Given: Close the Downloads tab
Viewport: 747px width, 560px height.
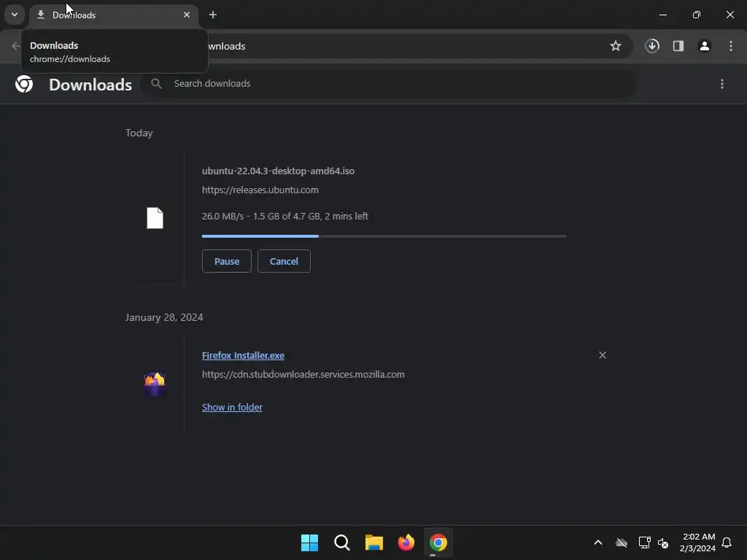Looking at the screenshot, I should click(x=187, y=15).
